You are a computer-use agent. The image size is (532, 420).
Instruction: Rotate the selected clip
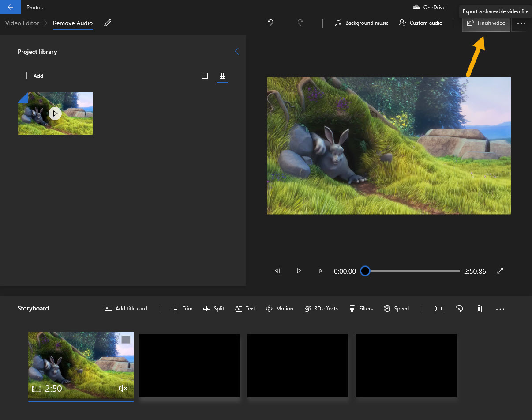pyautogui.click(x=459, y=309)
